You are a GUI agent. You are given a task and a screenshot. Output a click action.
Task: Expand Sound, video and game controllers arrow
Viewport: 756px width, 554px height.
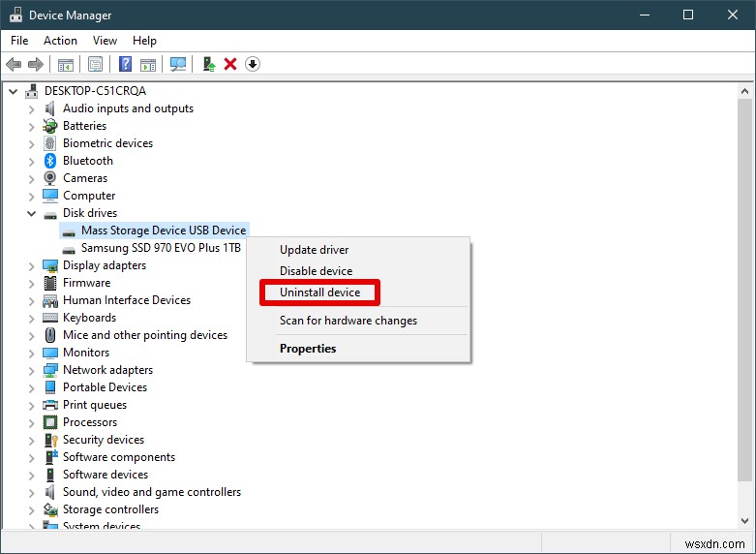31,492
